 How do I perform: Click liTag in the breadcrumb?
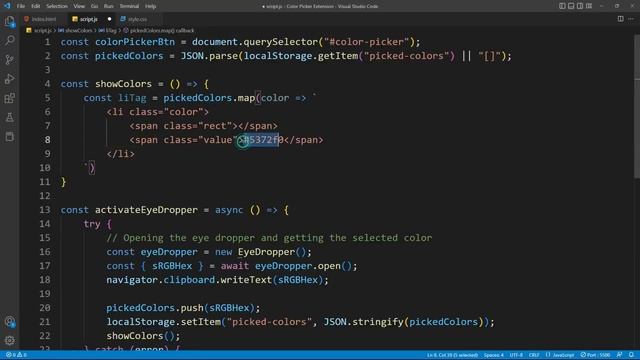pos(111,31)
